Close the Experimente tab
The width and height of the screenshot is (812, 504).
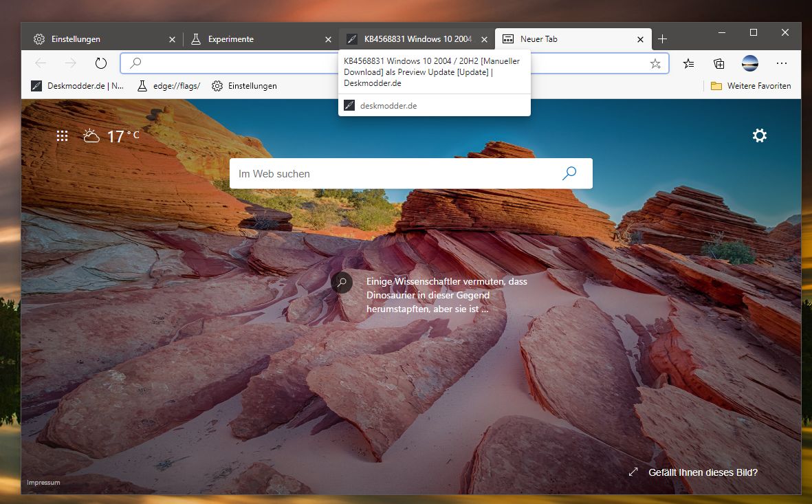pyautogui.click(x=328, y=39)
